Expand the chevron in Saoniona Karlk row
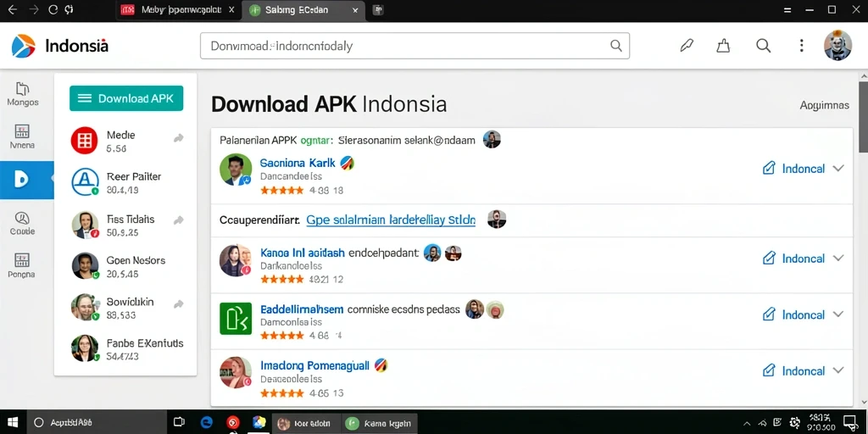The width and height of the screenshot is (868, 434). (838, 169)
